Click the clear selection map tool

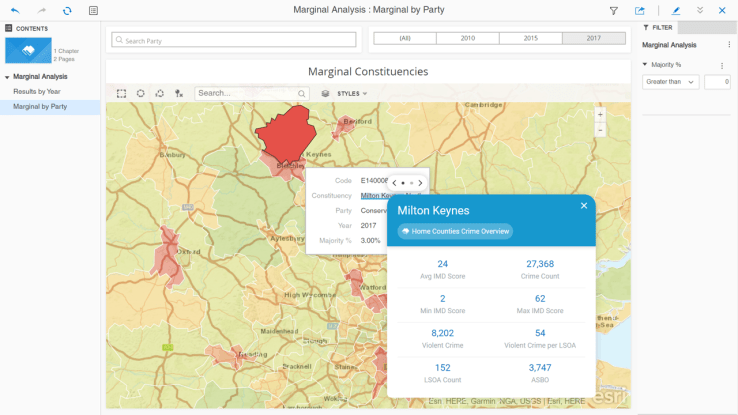click(179, 94)
